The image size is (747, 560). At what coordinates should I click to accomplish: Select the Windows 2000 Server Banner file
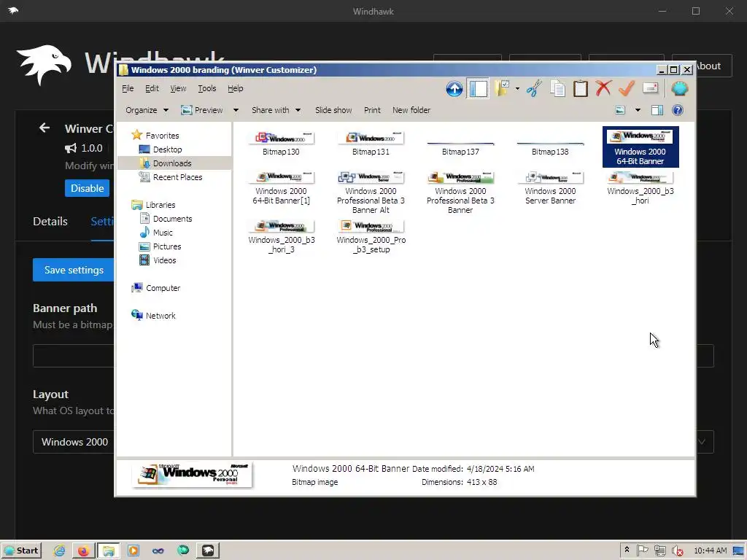pyautogui.click(x=550, y=189)
